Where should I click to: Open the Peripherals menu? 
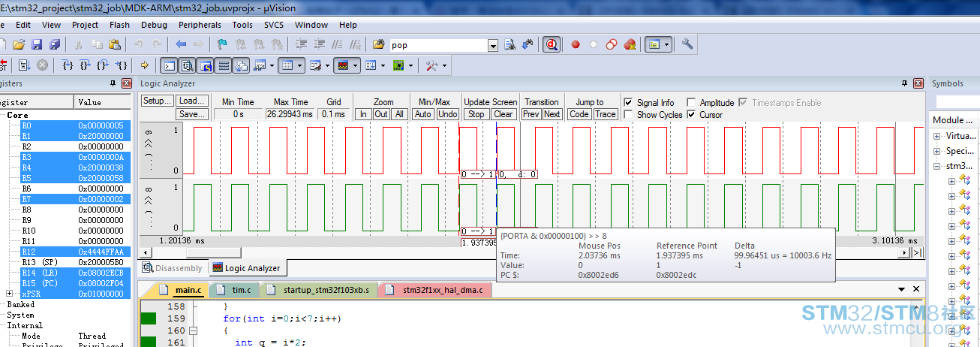pyautogui.click(x=200, y=25)
